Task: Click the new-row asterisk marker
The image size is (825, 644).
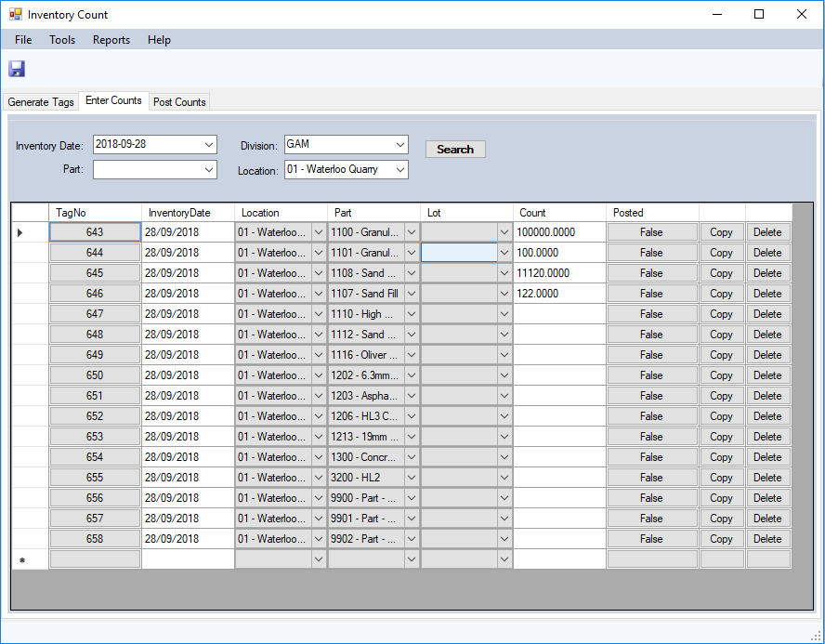Action: coord(21,560)
